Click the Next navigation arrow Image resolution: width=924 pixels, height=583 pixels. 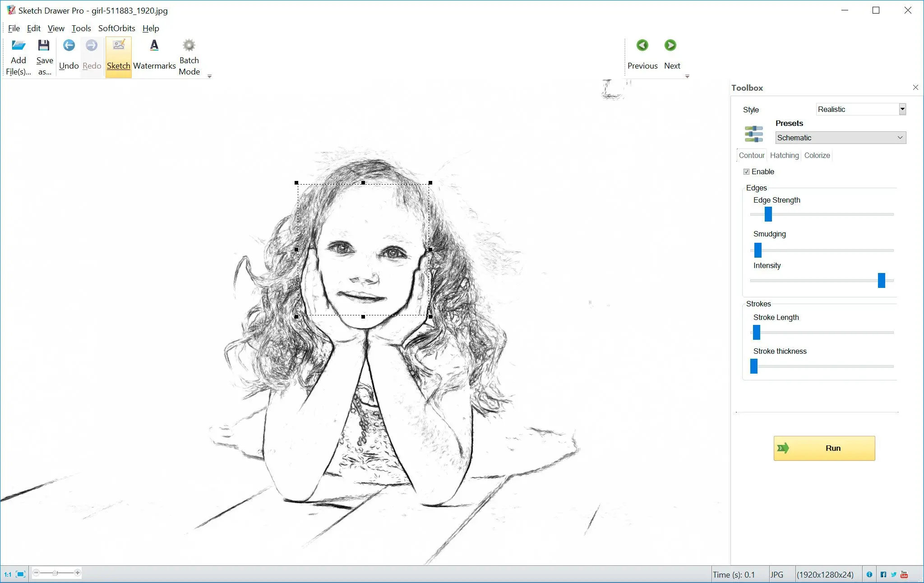click(671, 45)
